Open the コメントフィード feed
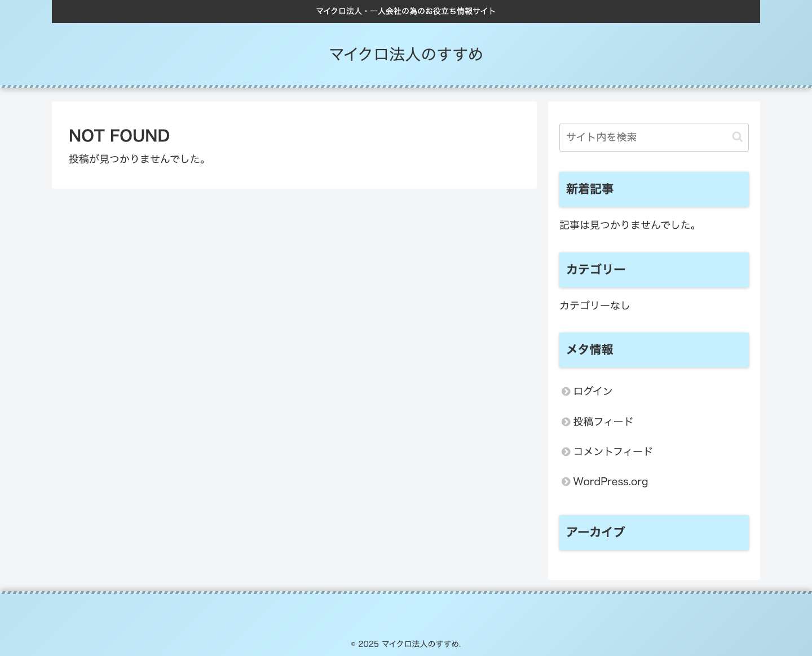The width and height of the screenshot is (812, 656). 612,451
